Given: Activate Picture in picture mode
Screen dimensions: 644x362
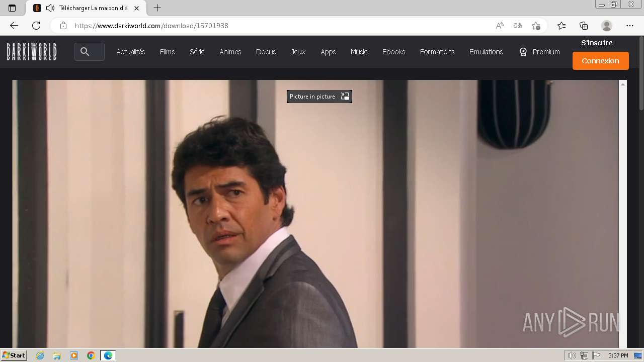Looking at the screenshot, I should (319, 97).
